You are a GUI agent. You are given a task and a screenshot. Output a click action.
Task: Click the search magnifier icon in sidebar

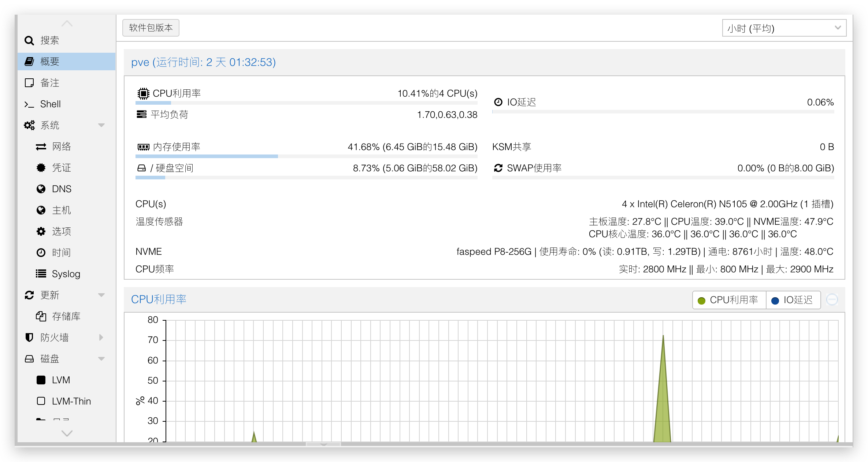(x=29, y=40)
